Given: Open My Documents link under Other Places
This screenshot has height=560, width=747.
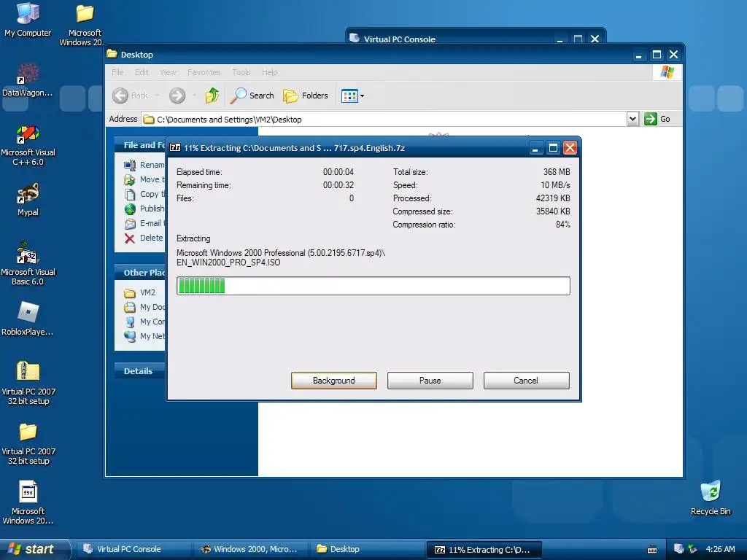Looking at the screenshot, I should 144,307.
